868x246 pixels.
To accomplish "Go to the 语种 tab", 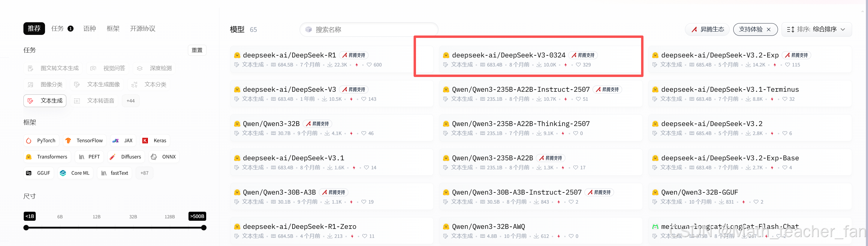I will click(x=90, y=28).
